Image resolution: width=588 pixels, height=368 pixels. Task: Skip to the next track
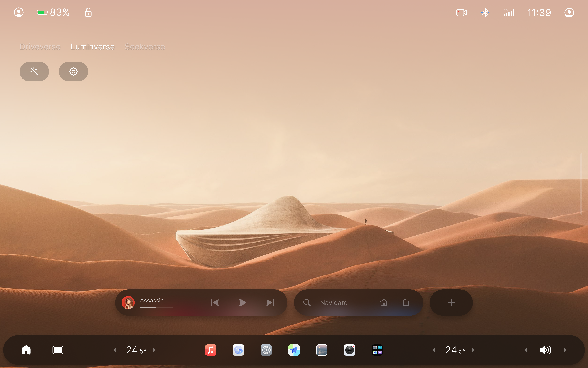coord(270,303)
